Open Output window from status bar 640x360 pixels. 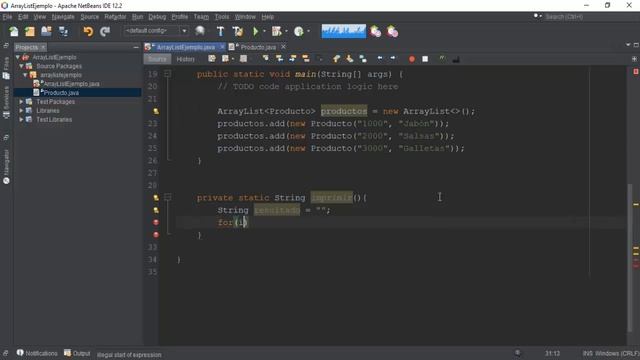[77, 353]
